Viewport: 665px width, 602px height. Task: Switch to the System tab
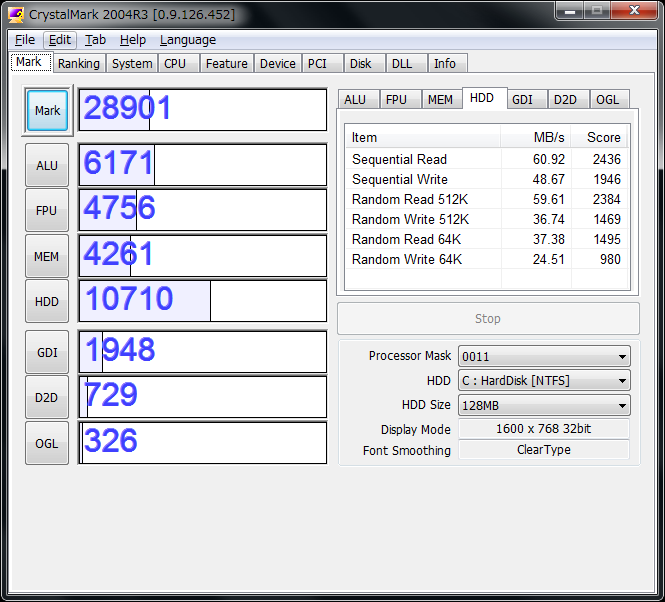pos(132,64)
